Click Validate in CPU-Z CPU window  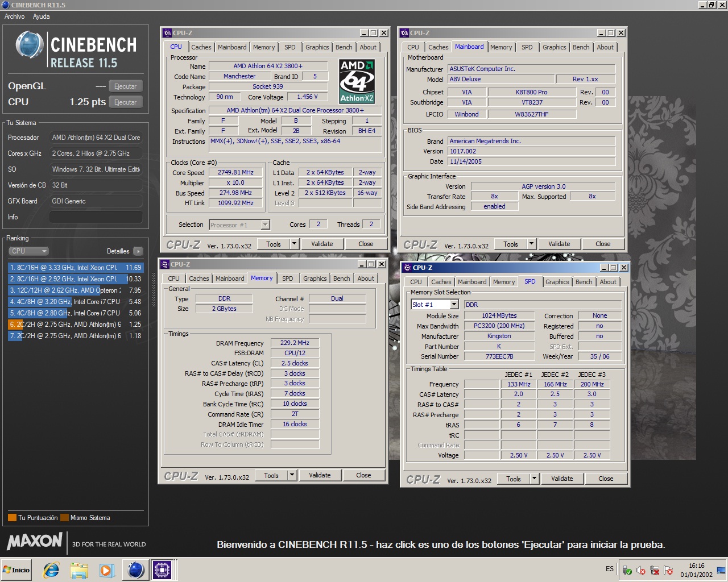(322, 244)
